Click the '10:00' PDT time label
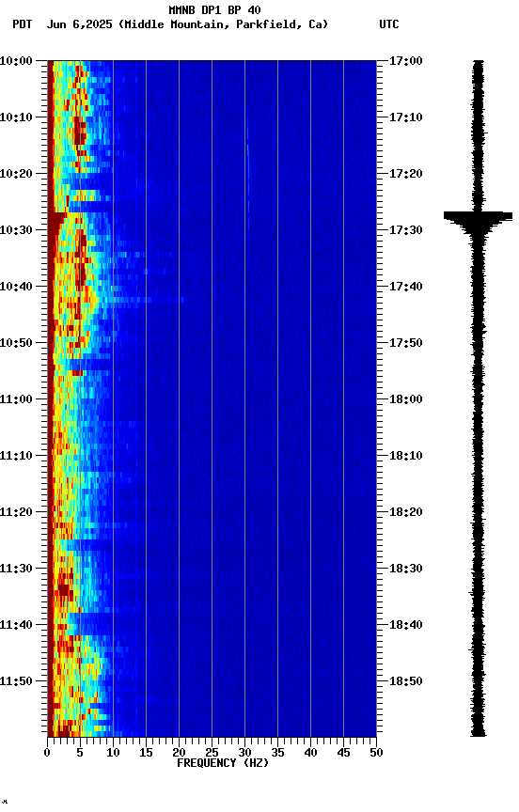 coord(16,61)
